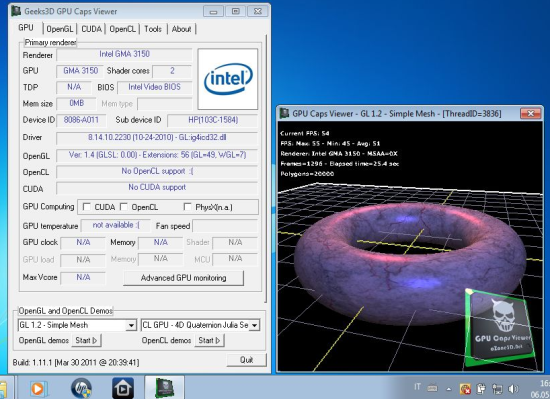
Task: Click the Build 1.11.1 version text
Action: pyautogui.click(x=76, y=362)
